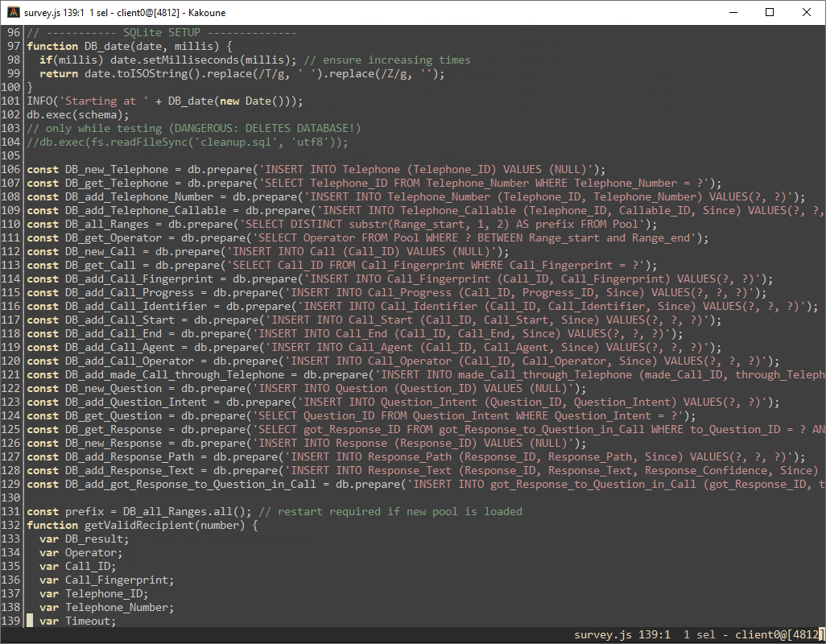Click DB_new_Response on line 126

tap(114, 444)
